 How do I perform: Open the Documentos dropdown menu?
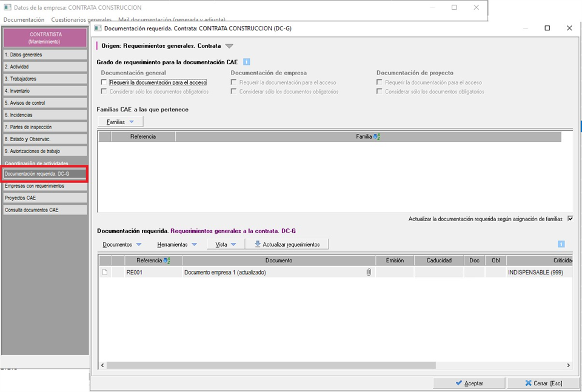122,244
